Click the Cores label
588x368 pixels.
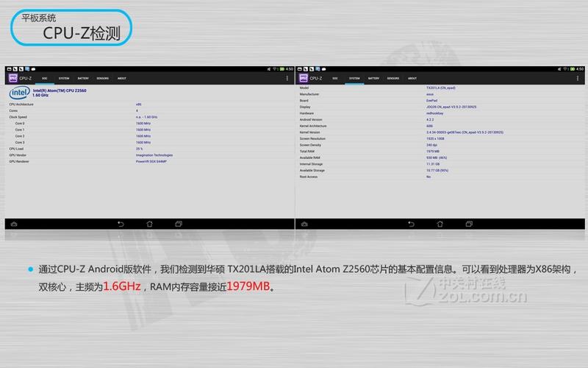point(13,111)
